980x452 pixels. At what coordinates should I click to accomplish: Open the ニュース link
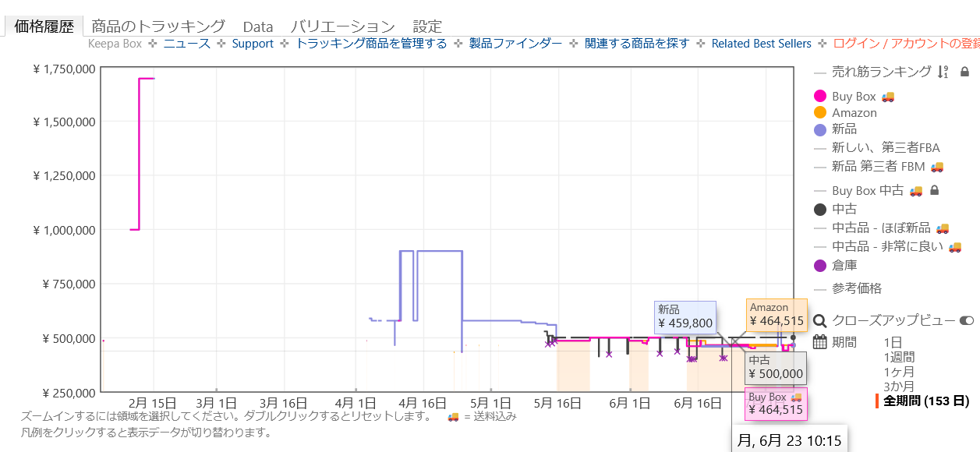tap(187, 44)
